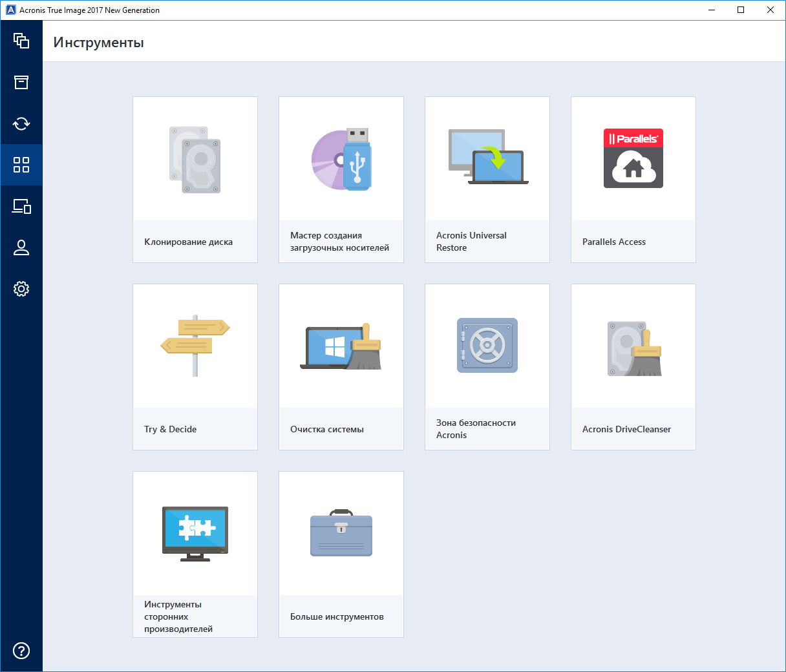
Task: Click the Acronis Universal Restore computers icon
Action: tap(489, 157)
